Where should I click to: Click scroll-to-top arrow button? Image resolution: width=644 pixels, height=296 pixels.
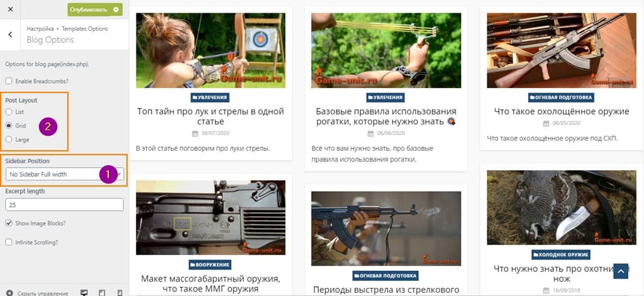pyautogui.click(x=621, y=271)
